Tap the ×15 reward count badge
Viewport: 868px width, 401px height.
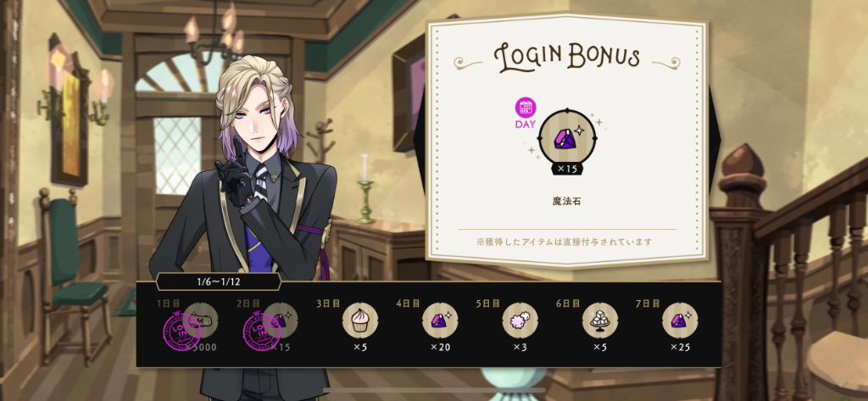[x=567, y=170]
